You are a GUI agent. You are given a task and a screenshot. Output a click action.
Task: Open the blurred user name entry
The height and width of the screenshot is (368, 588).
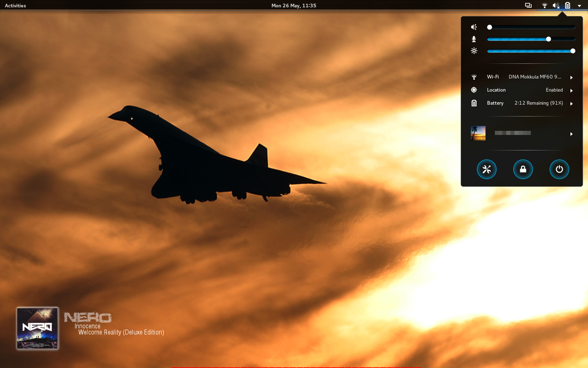(x=513, y=133)
